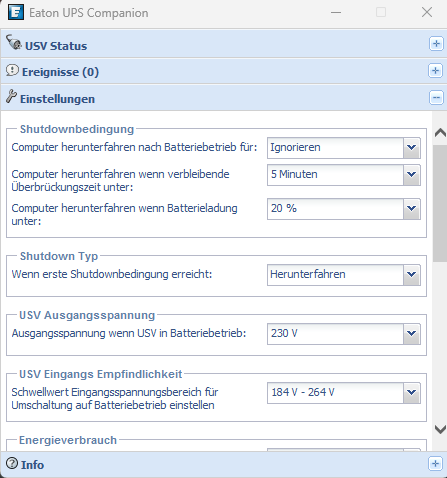Open the '230 V' Ausgangsspannung dropdown
The height and width of the screenshot is (478, 447).
tap(344, 334)
